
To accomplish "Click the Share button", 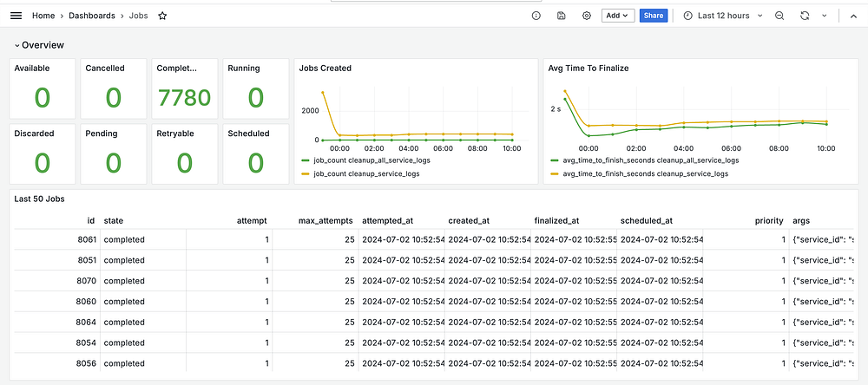I will tap(653, 16).
